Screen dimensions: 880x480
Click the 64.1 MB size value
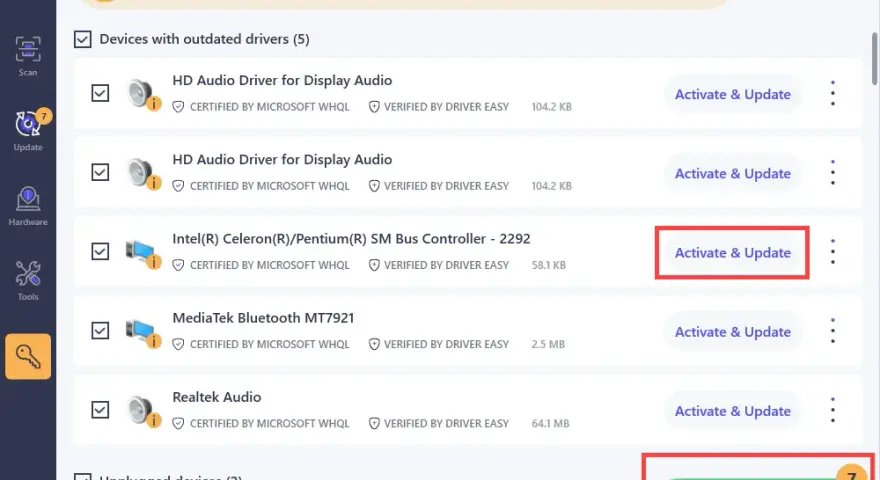pos(551,423)
